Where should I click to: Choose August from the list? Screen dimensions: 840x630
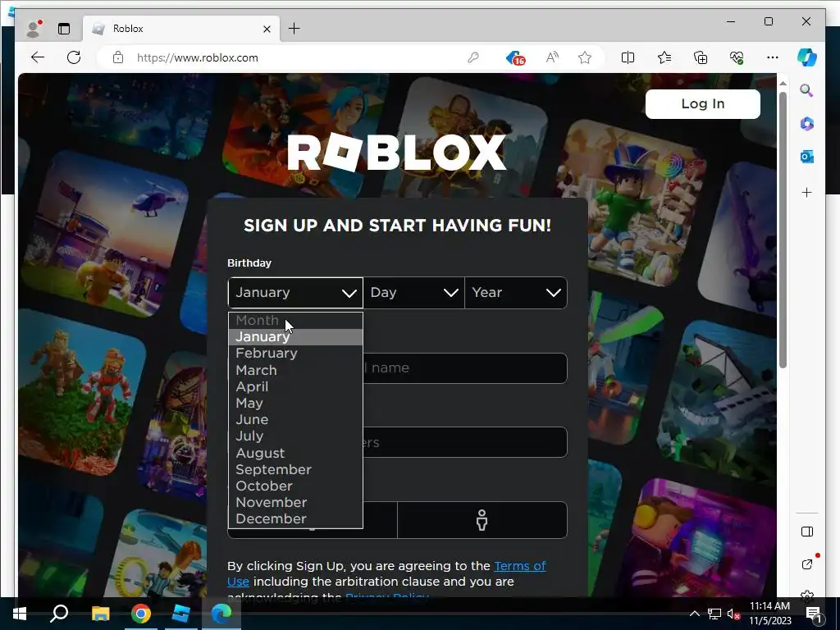(x=295, y=453)
